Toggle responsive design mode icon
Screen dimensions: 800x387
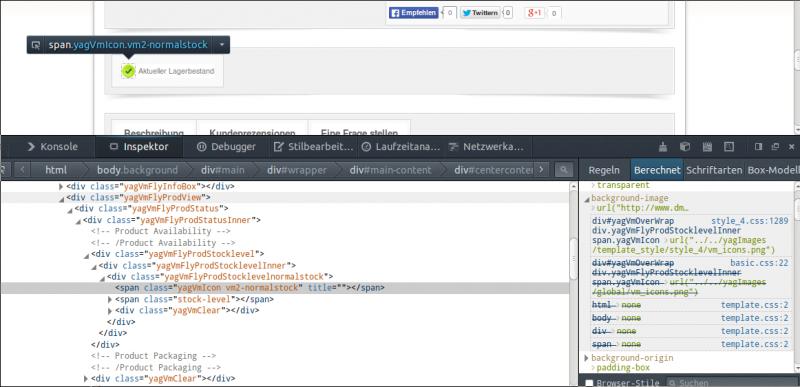[x=729, y=147]
